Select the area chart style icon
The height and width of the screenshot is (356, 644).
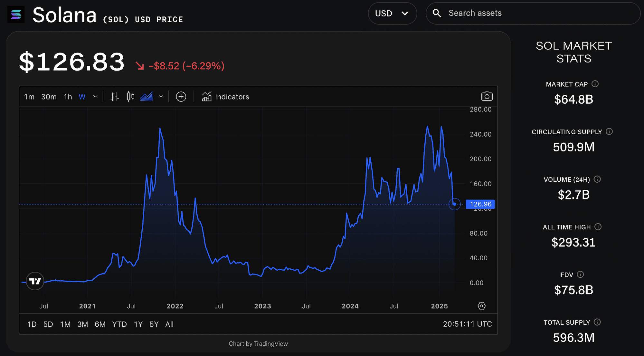pos(147,96)
